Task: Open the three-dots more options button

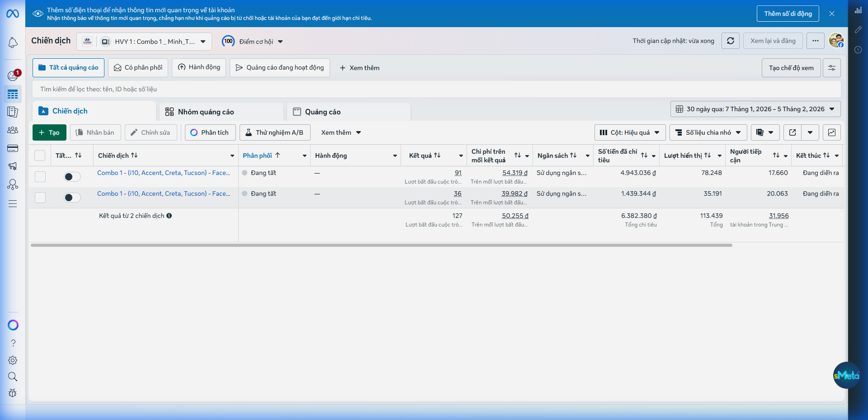Action: (815, 41)
